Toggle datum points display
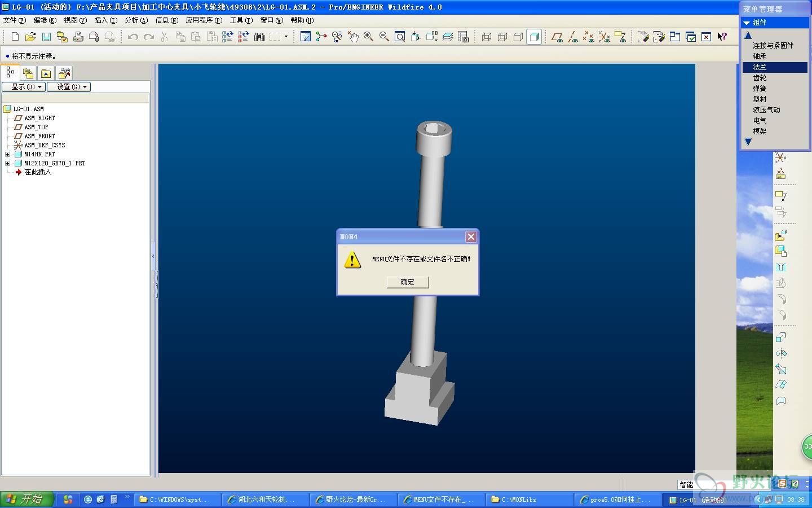Image resolution: width=812 pixels, height=508 pixels. (x=589, y=37)
